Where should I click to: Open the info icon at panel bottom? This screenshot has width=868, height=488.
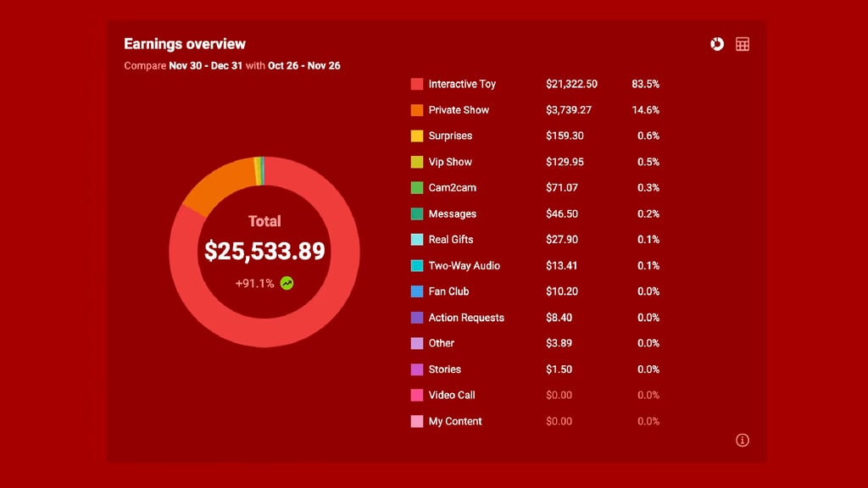click(743, 440)
